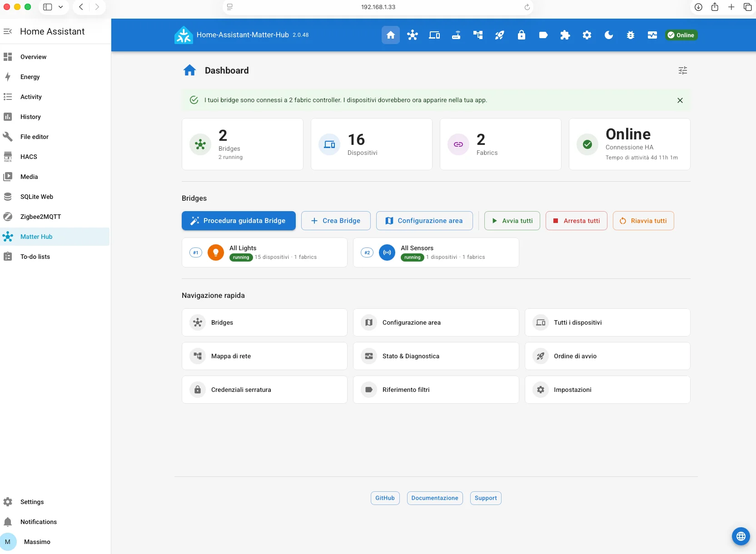Open the puzzle piece plugins icon
Screen dimensions: 756x554
click(x=565, y=35)
